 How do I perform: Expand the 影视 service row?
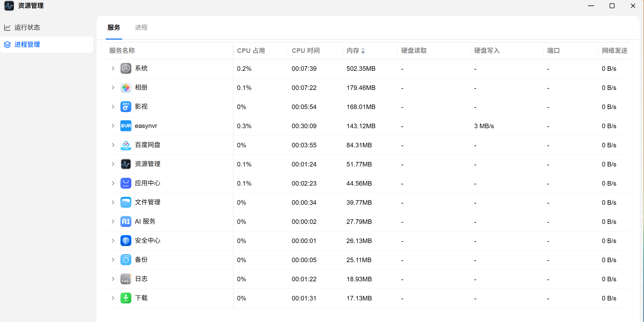113,107
